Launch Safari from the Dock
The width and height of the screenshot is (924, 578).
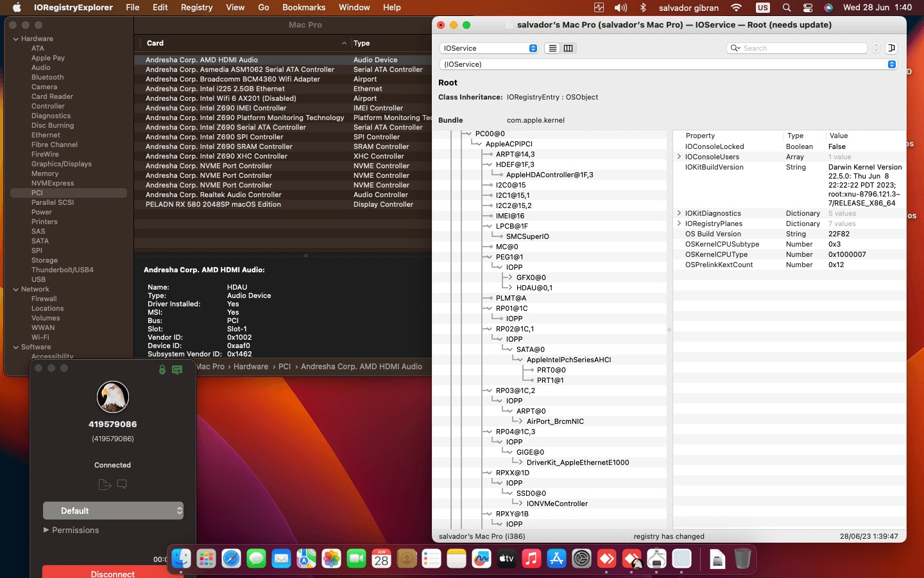point(231,559)
